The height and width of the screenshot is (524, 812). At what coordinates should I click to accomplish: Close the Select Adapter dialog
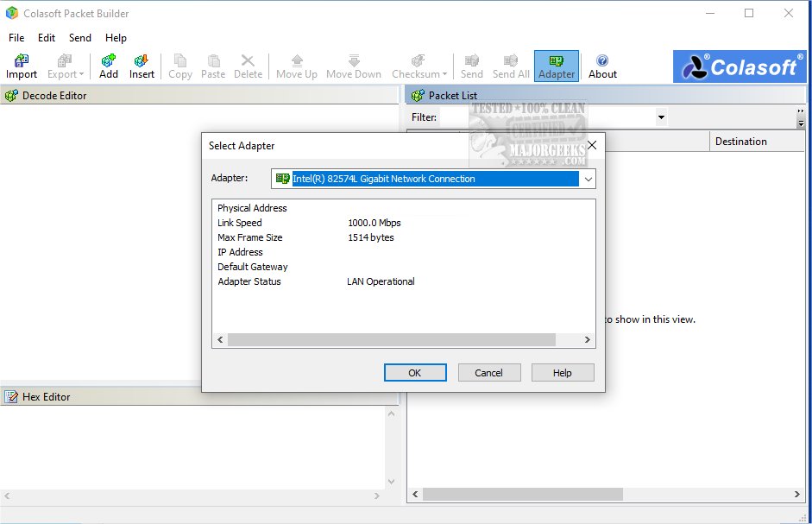(x=592, y=145)
